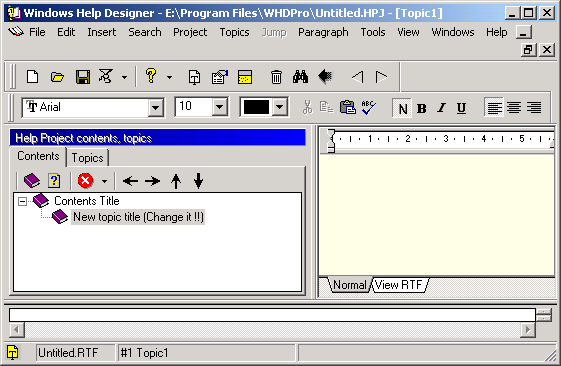Align paragraph left

coord(494,107)
